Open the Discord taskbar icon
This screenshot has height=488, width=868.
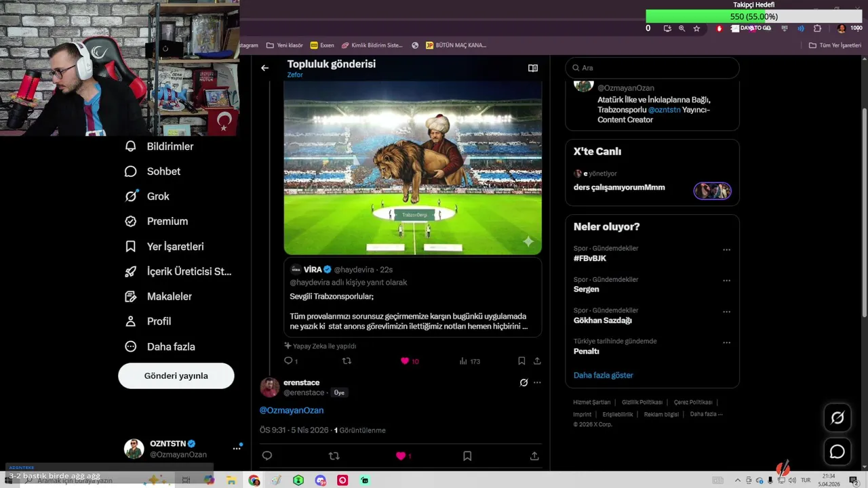320,481
